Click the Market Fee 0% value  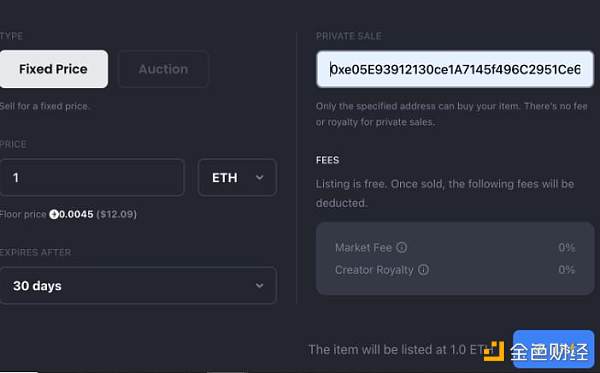pyautogui.click(x=566, y=248)
